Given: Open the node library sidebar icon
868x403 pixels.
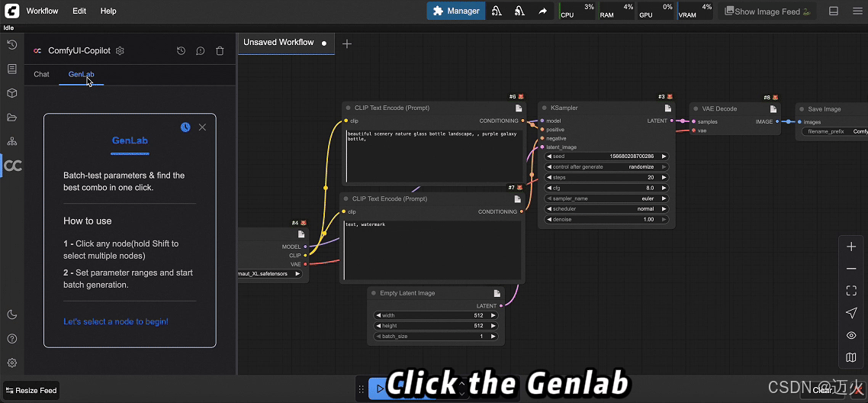Looking at the screenshot, I should (11, 69).
